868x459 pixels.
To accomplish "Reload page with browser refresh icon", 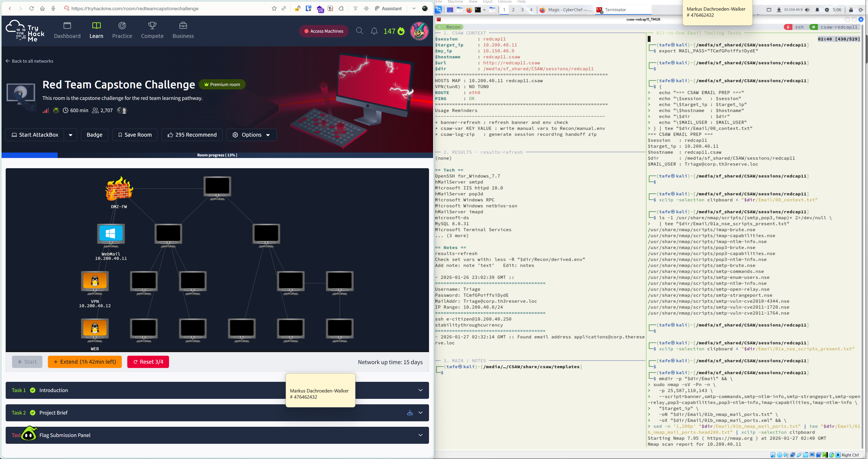I will (31, 8).
